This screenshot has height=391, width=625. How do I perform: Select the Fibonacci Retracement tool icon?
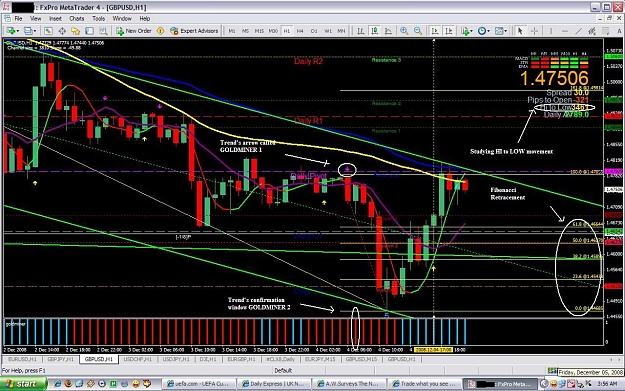click(x=606, y=31)
